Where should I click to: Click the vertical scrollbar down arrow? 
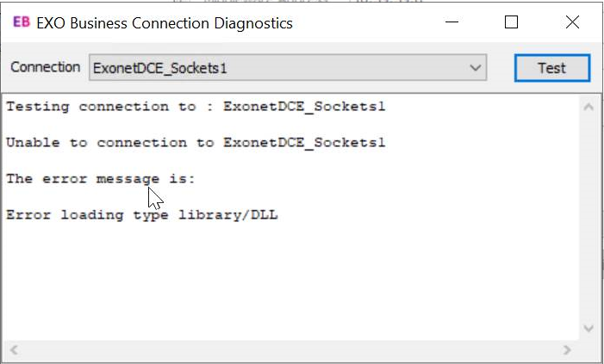(588, 329)
